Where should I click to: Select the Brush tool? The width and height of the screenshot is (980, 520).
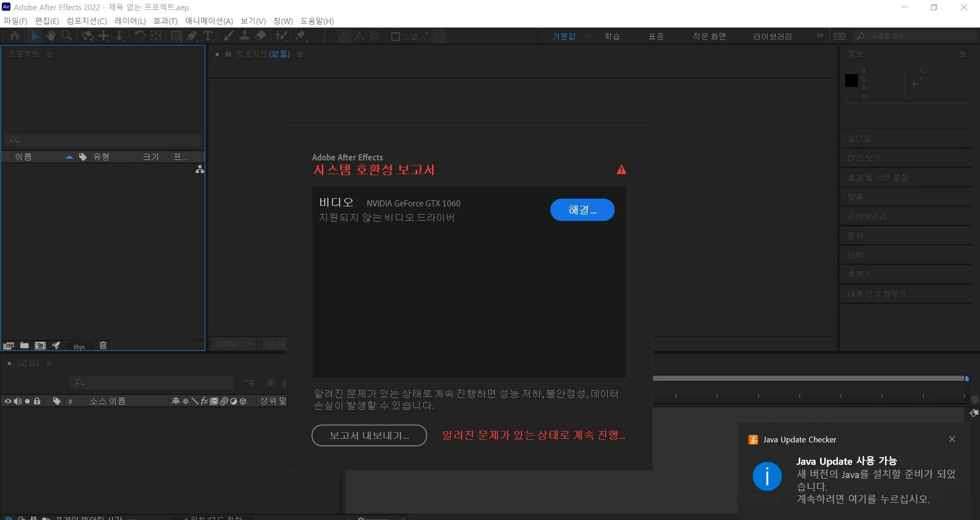228,36
